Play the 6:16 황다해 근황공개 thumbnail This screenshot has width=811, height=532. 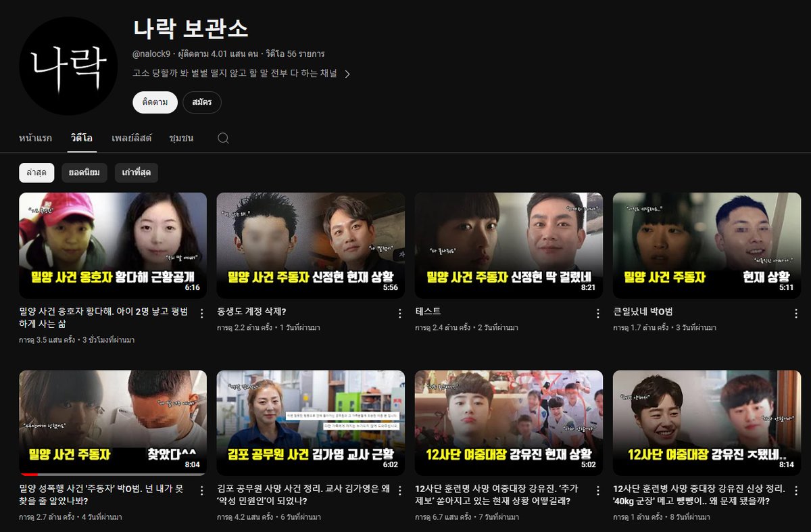pos(113,245)
